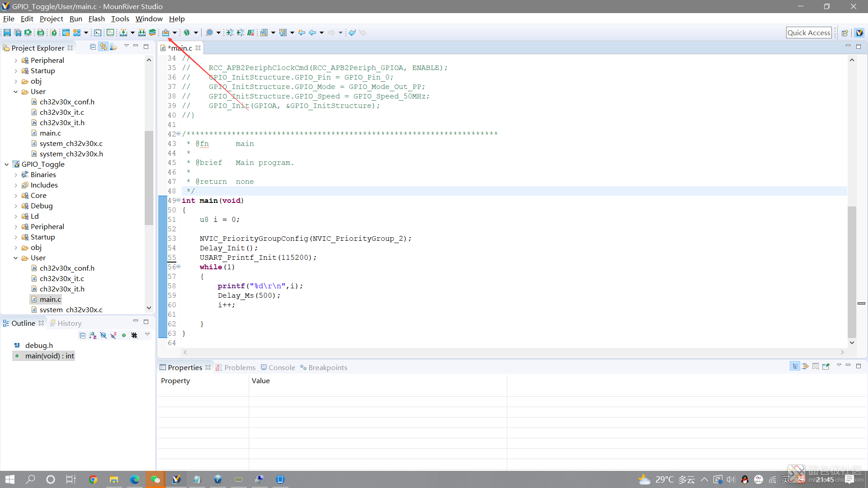The height and width of the screenshot is (488, 868).
Task: Open the Project menu
Action: tap(51, 19)
